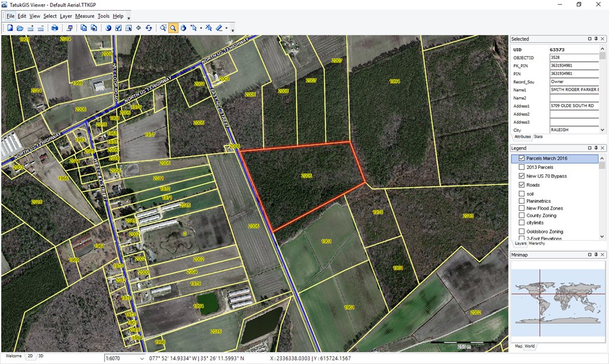
Task: Enable the 2013 Parcels layer
Action: coord(522,167)
